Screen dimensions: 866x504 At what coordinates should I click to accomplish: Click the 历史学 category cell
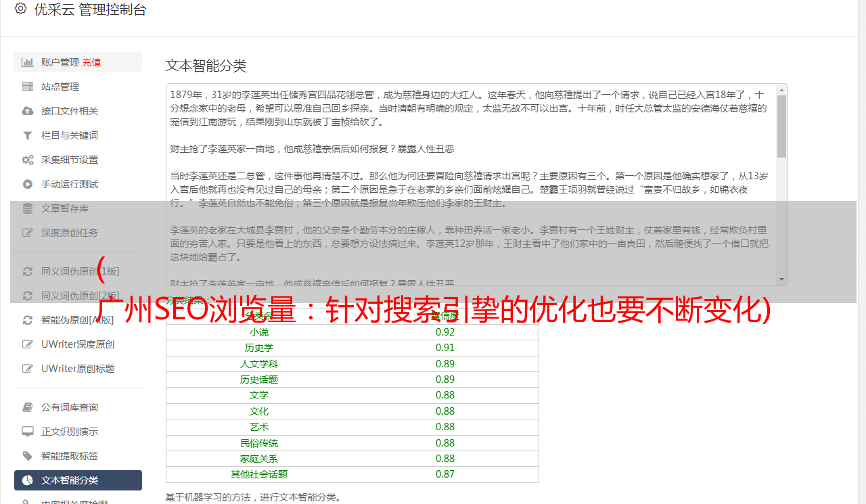259,348
